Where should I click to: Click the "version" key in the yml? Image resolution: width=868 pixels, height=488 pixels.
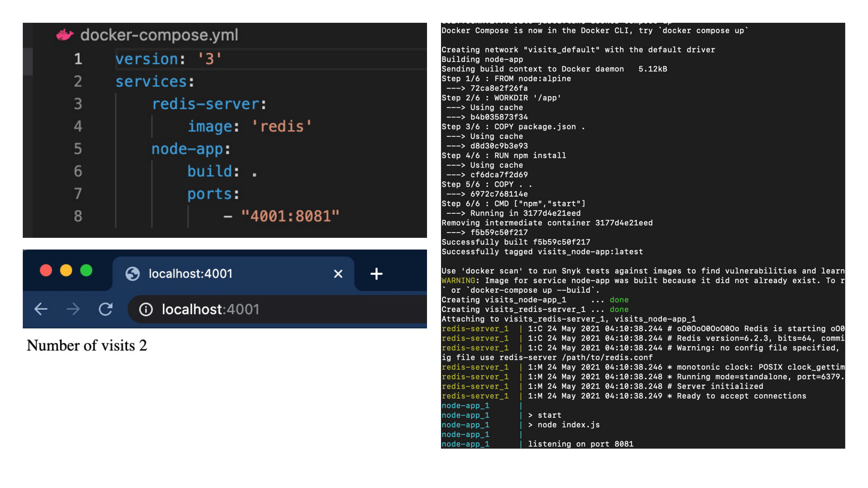pos(146,59)
